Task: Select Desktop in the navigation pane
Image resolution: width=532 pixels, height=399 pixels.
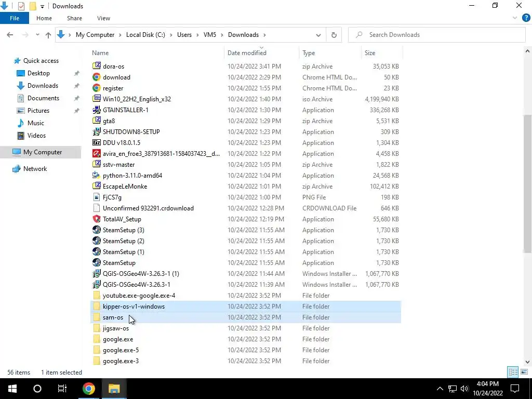Action: pyautogui.click(x=38, y=73)
